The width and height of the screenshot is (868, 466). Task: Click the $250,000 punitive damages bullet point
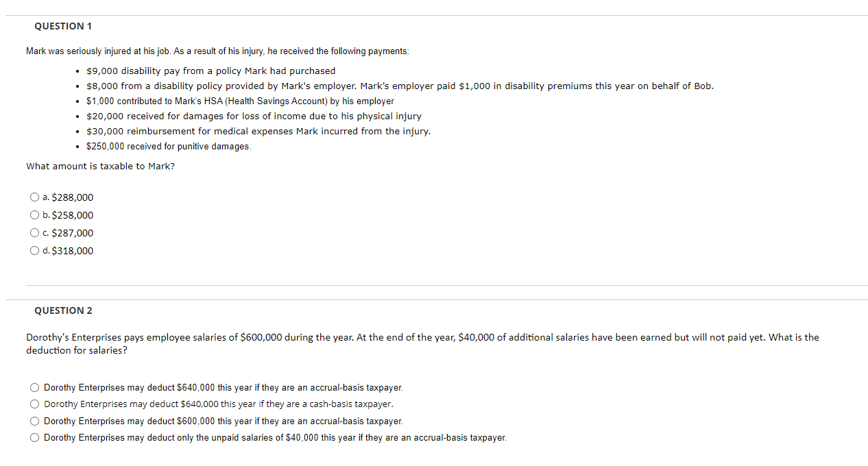point(168,146)
